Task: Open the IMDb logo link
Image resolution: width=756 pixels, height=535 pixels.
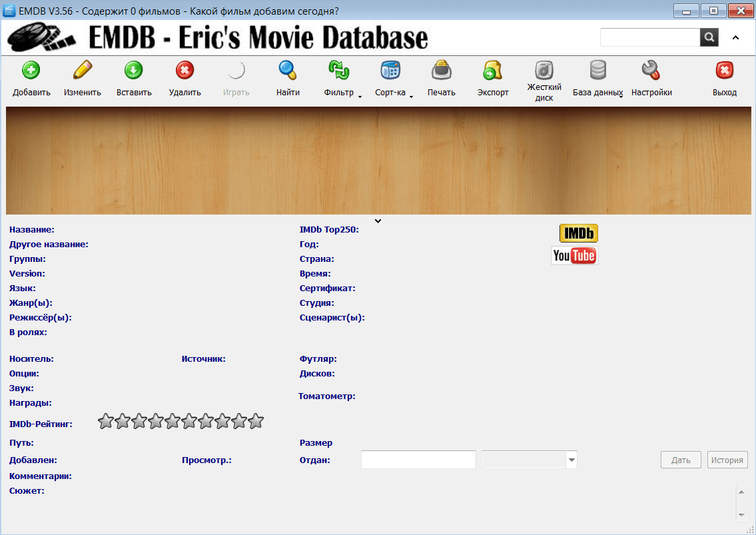Action: [x=579, y=233]
